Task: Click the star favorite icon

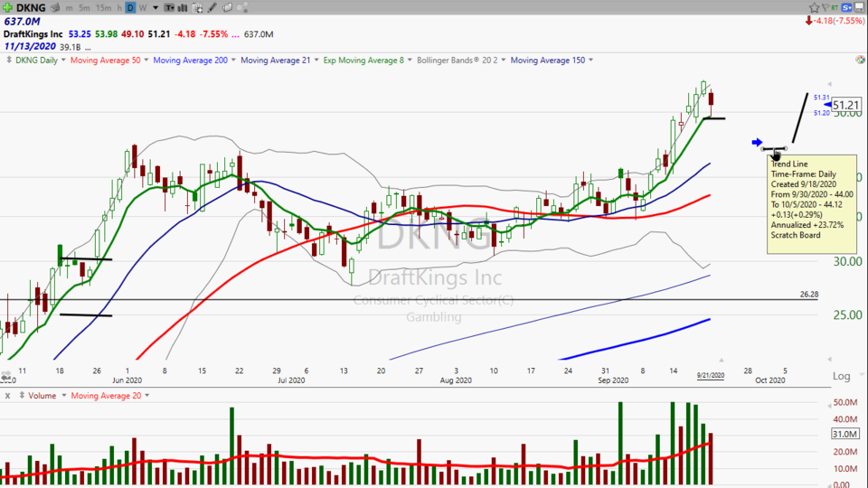Action: 814,7
